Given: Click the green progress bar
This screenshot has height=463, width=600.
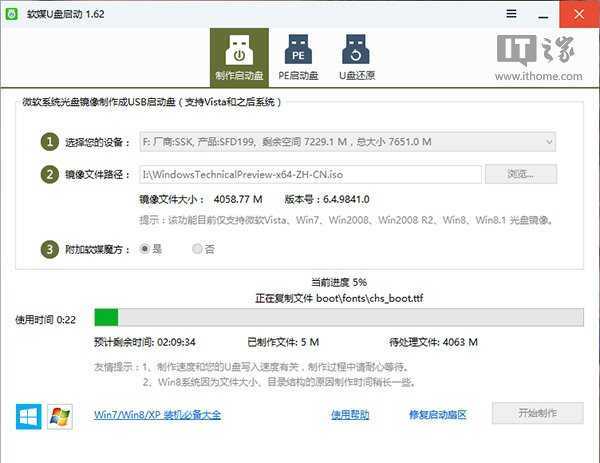Looking at the screenshot, I should tap(339, 318).
